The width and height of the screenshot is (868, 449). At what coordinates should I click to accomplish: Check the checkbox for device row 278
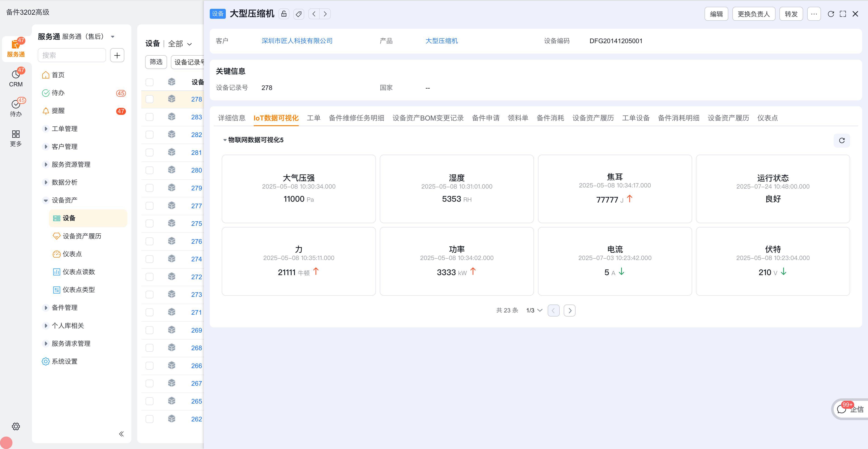point(150,98)
